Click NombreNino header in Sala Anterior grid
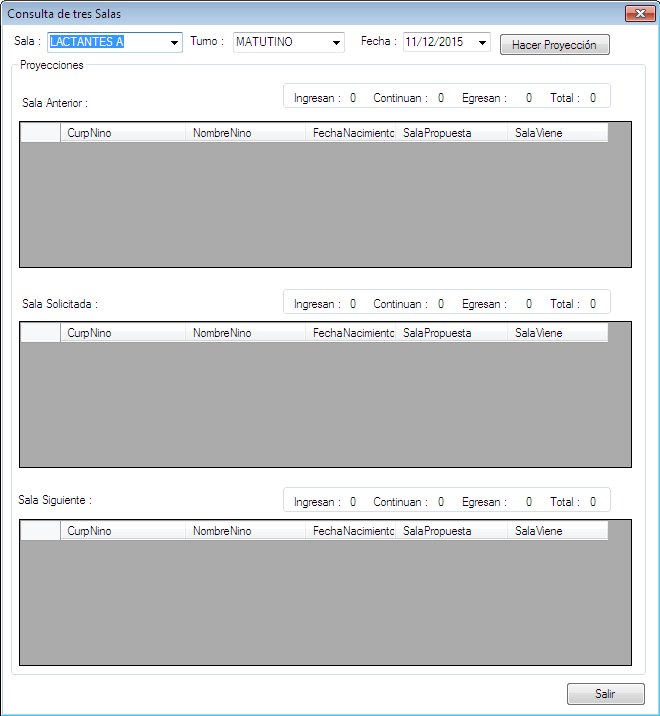The width and height of the screenshot is (660, 716). point(245,133)
